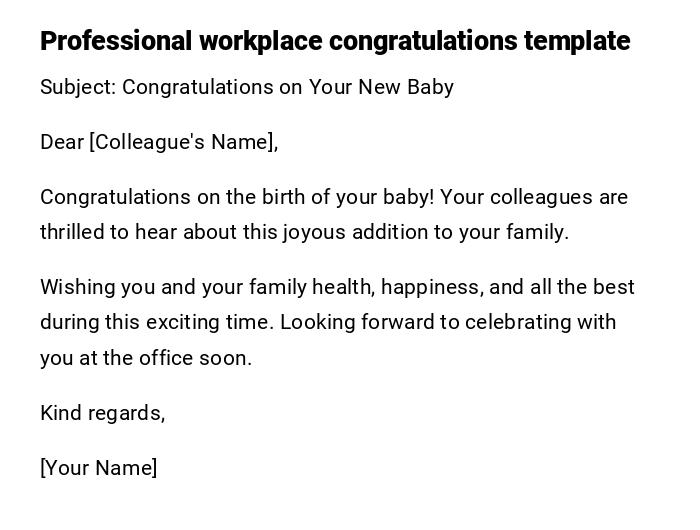Click the word "Subject:"
Viewport: 700px width, 530px height.
[x=78, y=87]
